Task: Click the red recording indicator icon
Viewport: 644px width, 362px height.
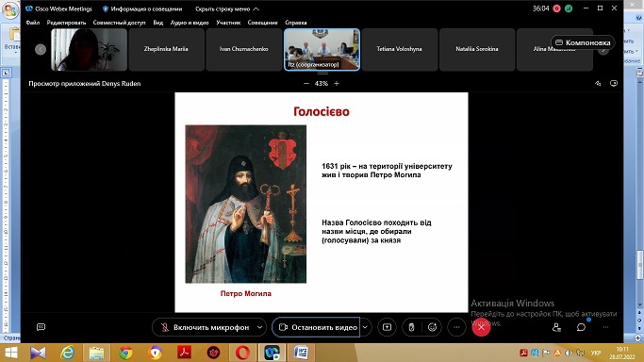Action: click(557, 8)
